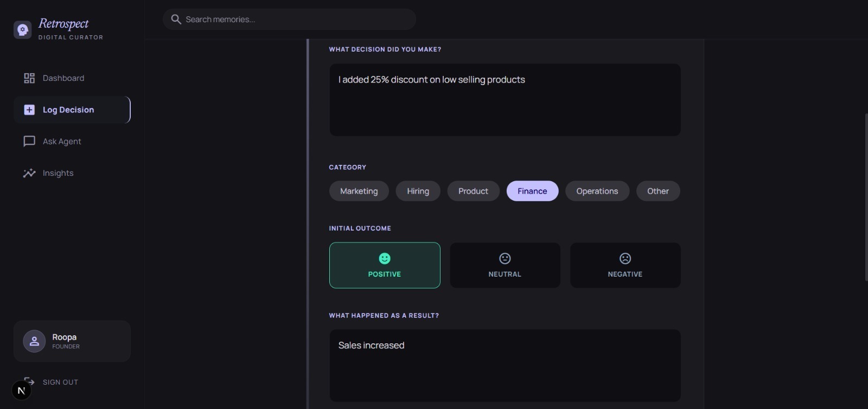Screen dimensions: 868x409
Task: Select Neutral as the initial outcome
Action: coord(505,265)
